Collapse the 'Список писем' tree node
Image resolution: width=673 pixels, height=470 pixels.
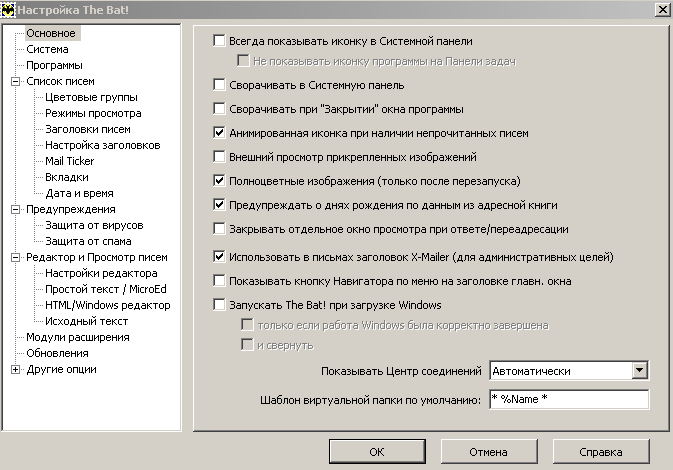pyautogui.click(x=15, y=81)
